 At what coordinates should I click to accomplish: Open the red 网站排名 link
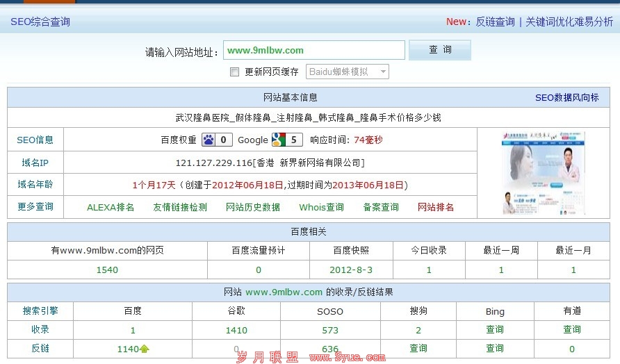pyautogui.click(x=436, y=207)
